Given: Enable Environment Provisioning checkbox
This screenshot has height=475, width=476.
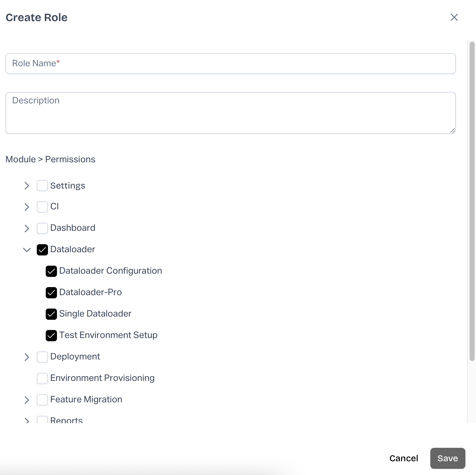Looking at the screenshot, I should click(42, 378).
